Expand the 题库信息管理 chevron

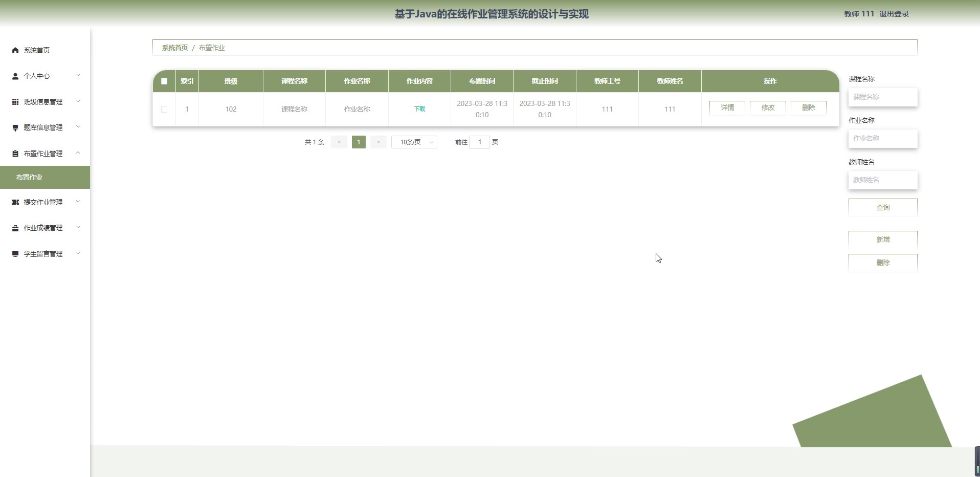tap(78, 127)
